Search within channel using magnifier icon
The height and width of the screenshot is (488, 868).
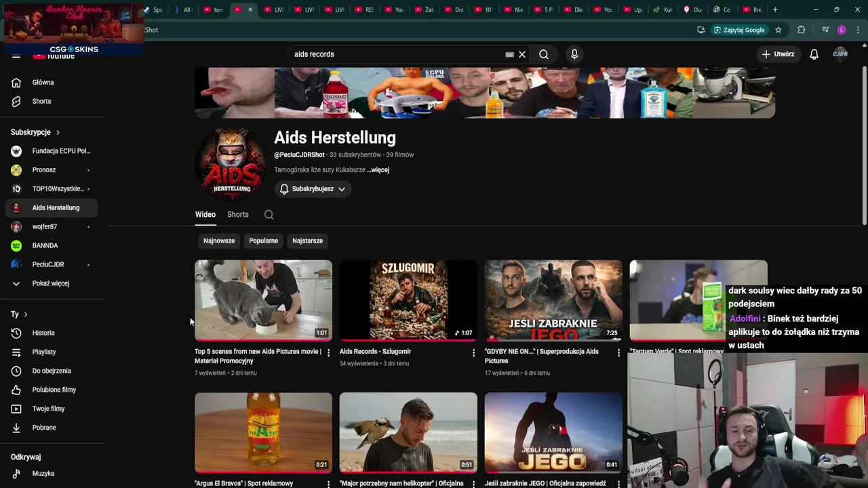pos(269,215)
